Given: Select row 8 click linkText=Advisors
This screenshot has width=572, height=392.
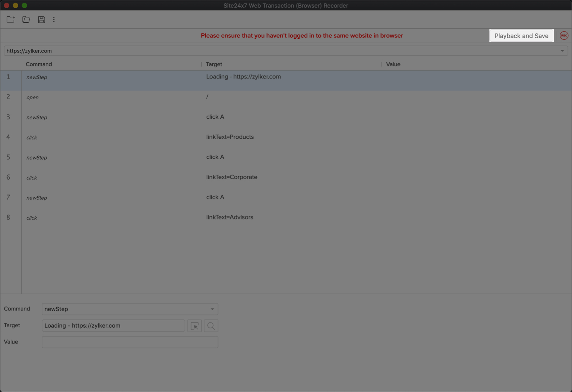Looking at the screenshot, I should 230,217.
